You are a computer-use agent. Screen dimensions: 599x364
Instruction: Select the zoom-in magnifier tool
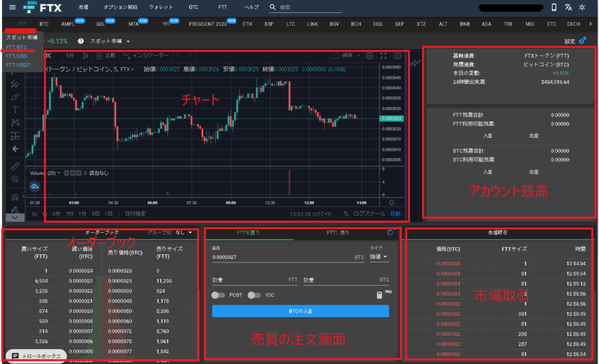pos(15,179)
